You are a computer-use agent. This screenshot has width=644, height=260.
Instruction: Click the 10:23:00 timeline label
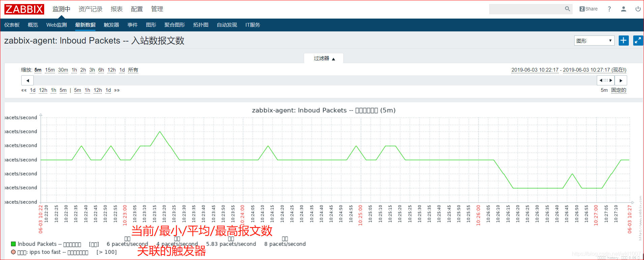tap(125, 215)
